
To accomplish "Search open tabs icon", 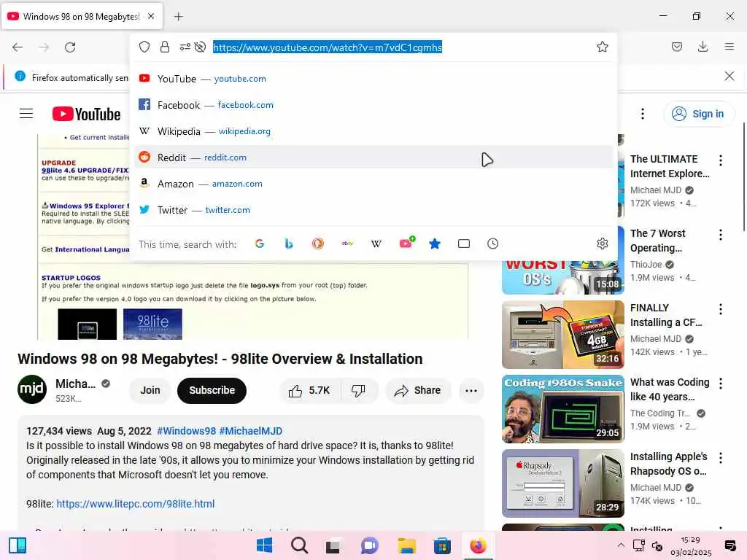I will 463,244.
